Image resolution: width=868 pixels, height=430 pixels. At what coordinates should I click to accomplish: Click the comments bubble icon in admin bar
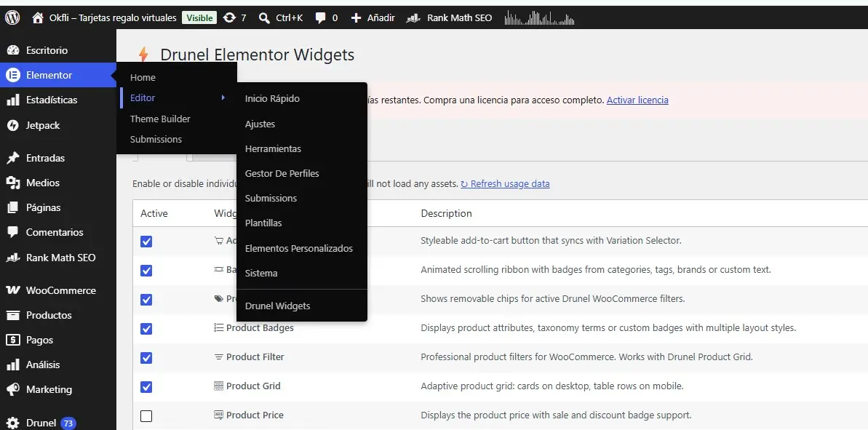point(321,17)
